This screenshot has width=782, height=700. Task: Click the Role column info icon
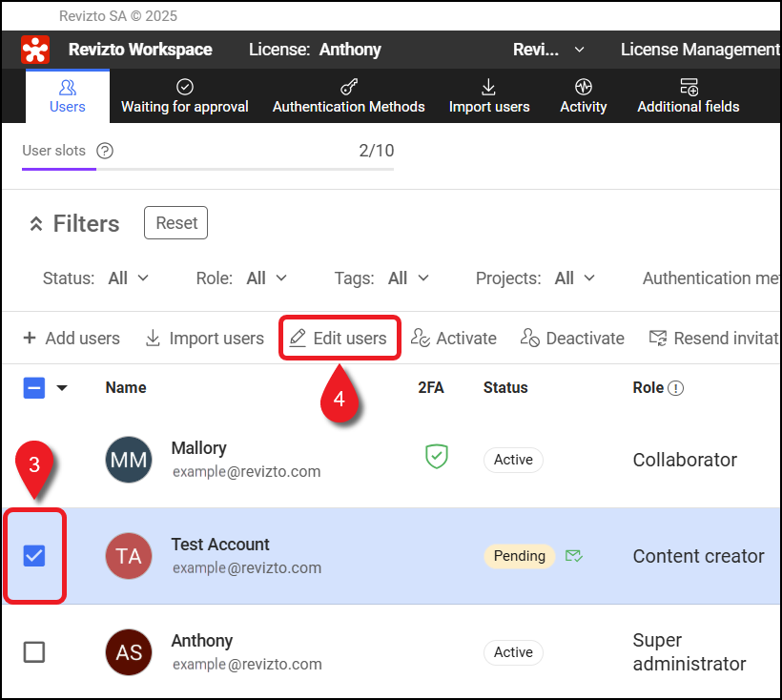click(676, 388)
